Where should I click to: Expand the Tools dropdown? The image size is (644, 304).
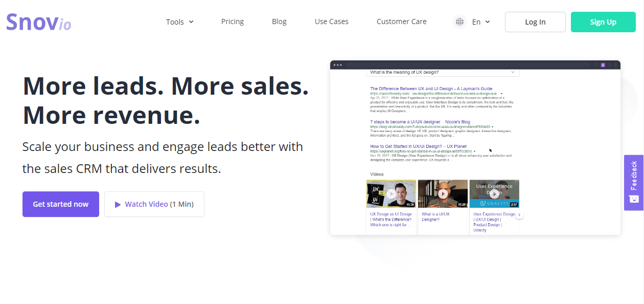pos(179,22)
